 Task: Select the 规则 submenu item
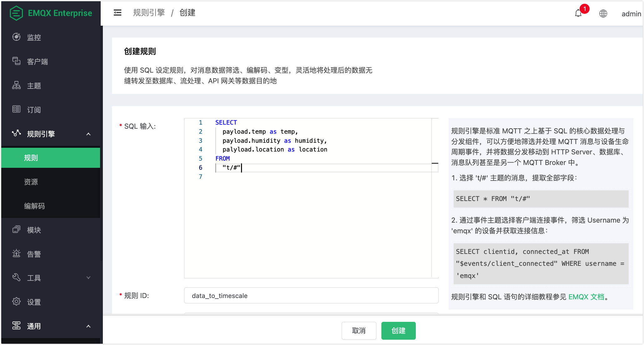(31, 158)
